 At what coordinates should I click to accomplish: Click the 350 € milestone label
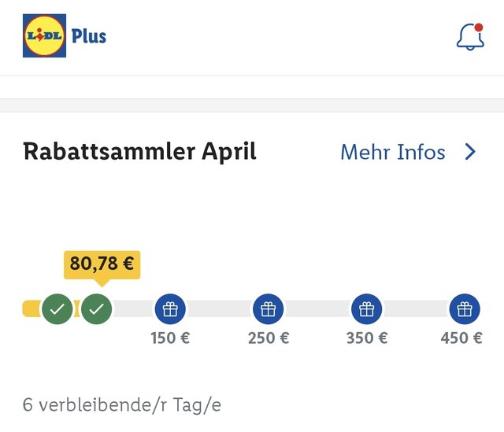367,338
